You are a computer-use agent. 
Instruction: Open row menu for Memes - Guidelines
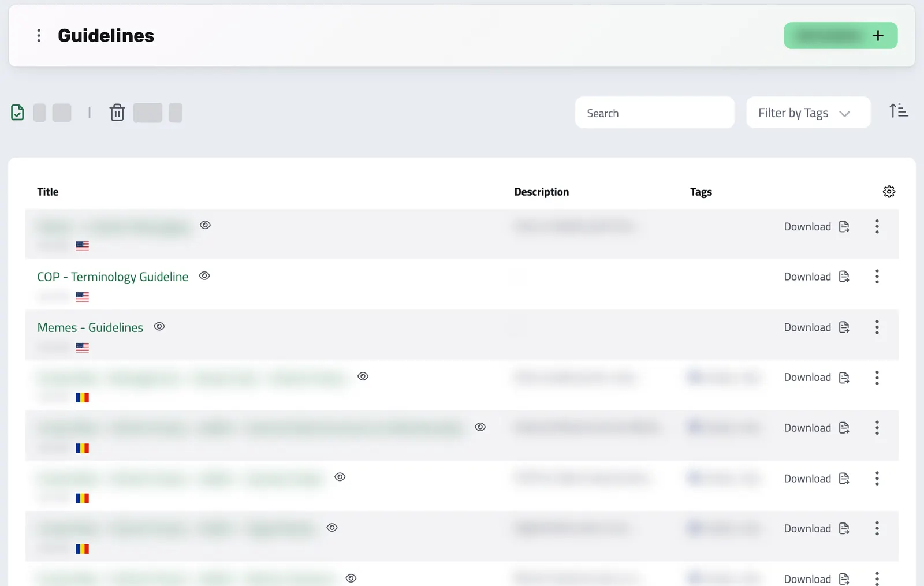point(877,327)
